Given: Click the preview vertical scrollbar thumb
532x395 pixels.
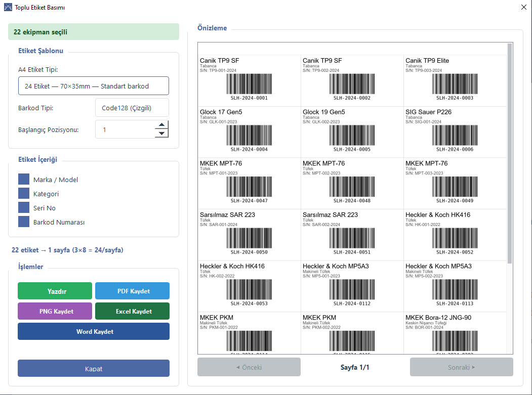Looking at the screenshot, I should pyautogui.click(x=510, y=153).
